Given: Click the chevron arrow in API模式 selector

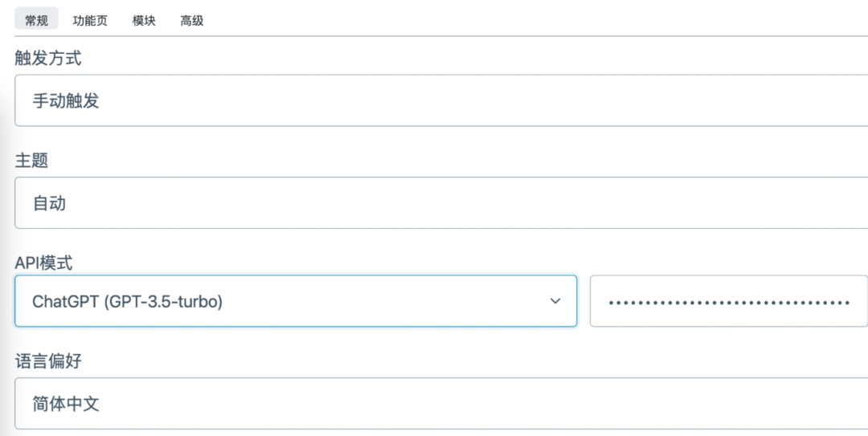Looking at the screenshot, I should click(555, 301).
